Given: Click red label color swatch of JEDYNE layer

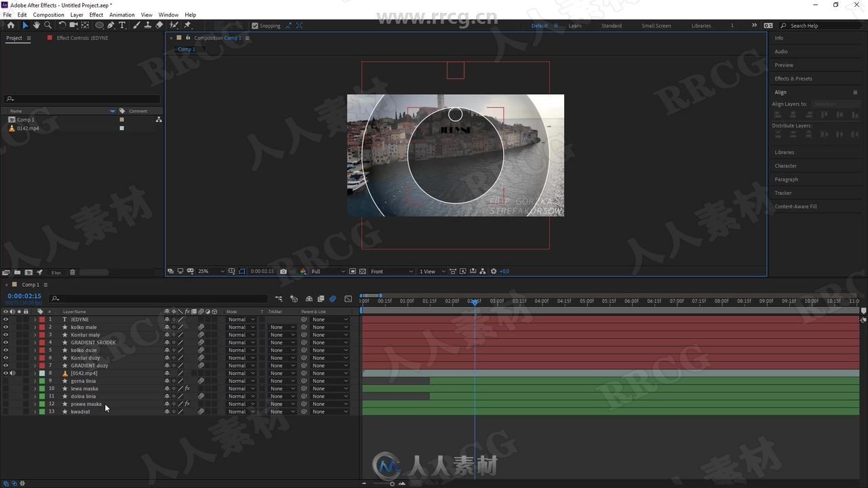Looking at the screenshot, I should click(42, 319).
